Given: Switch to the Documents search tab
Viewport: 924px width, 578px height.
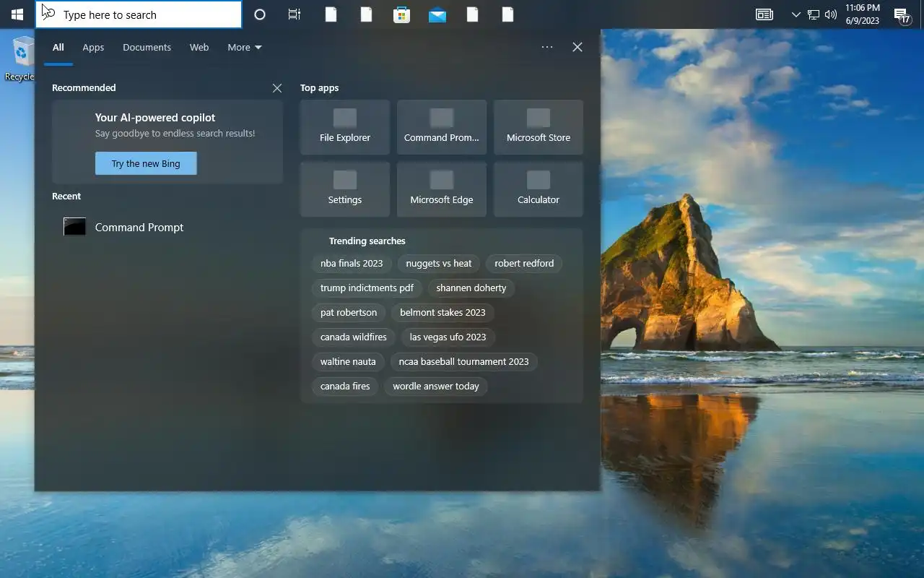Looking at the screenshot, I should (x=147, y=47).
